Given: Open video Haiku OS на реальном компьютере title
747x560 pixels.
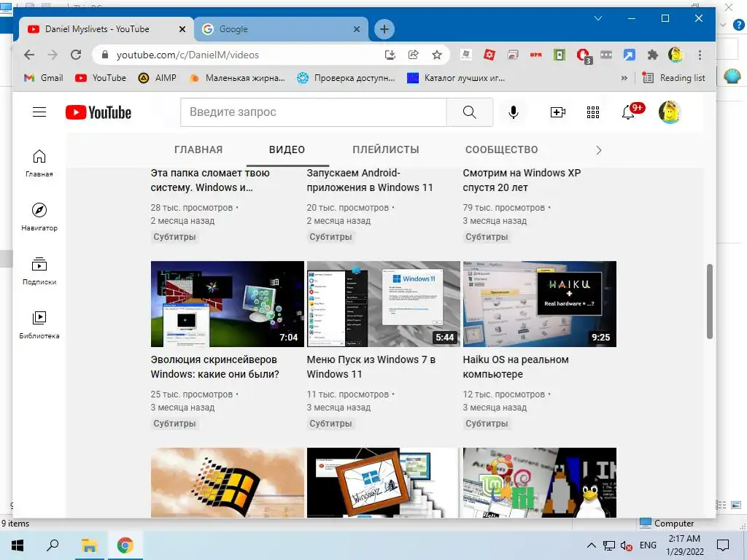Looking at the screenshot, I should (516, 367).
